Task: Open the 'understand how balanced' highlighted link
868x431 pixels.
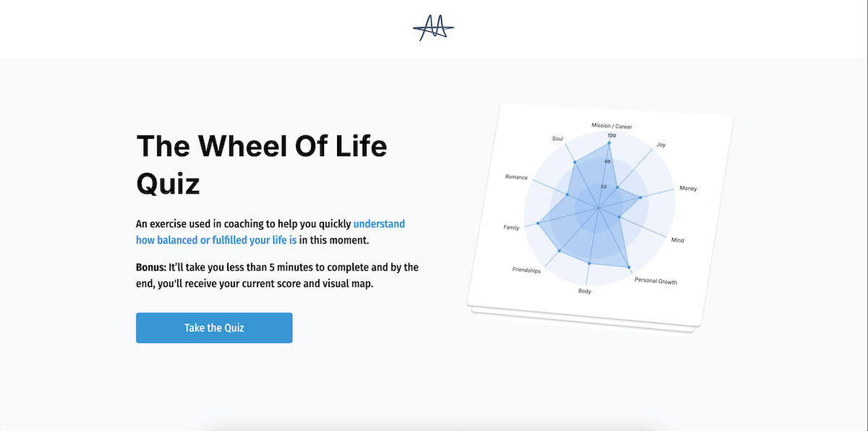Action: tap(271, 232)
